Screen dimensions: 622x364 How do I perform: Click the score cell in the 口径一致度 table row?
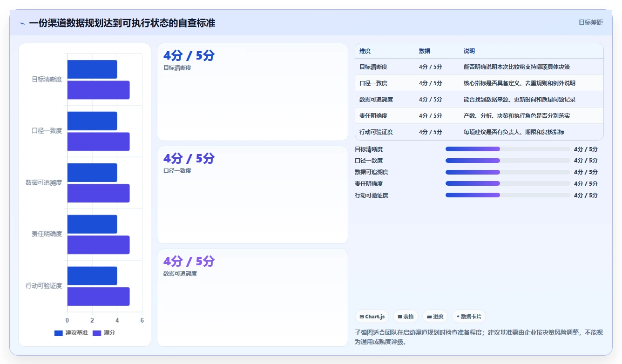(x=431, y=83)
